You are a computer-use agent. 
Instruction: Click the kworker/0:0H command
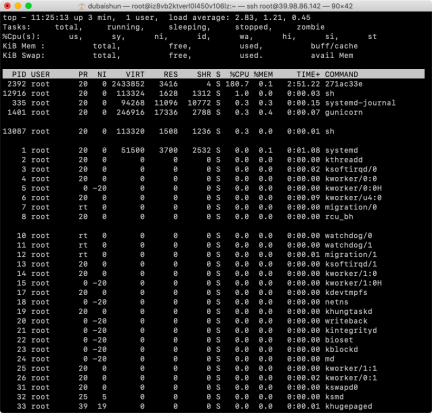coord(353,188)
